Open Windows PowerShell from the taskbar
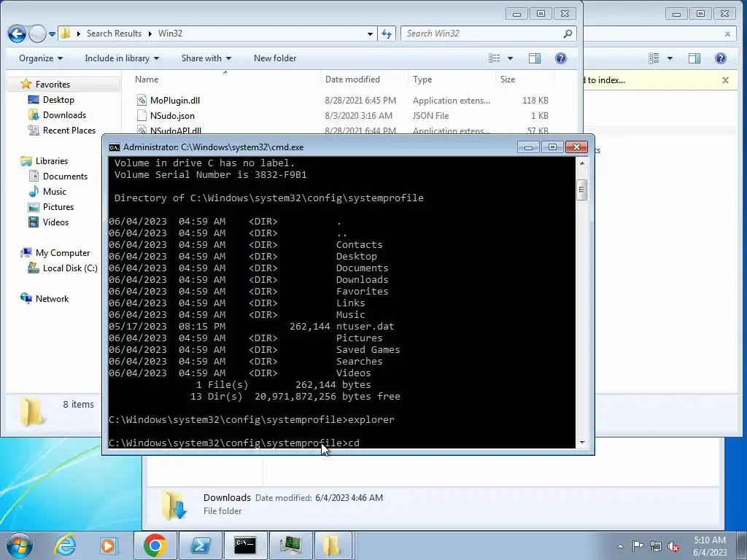747x560 pixels. [200, 545]
